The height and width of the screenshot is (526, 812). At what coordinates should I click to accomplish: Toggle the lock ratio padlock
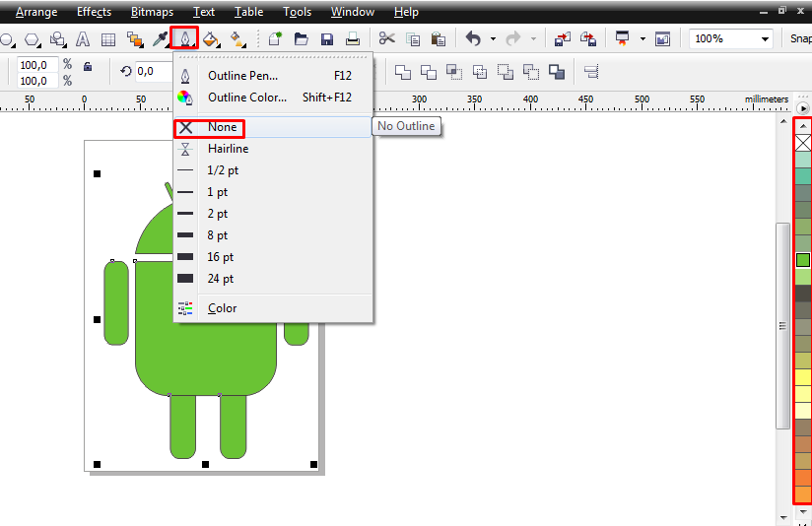point(88,66)
